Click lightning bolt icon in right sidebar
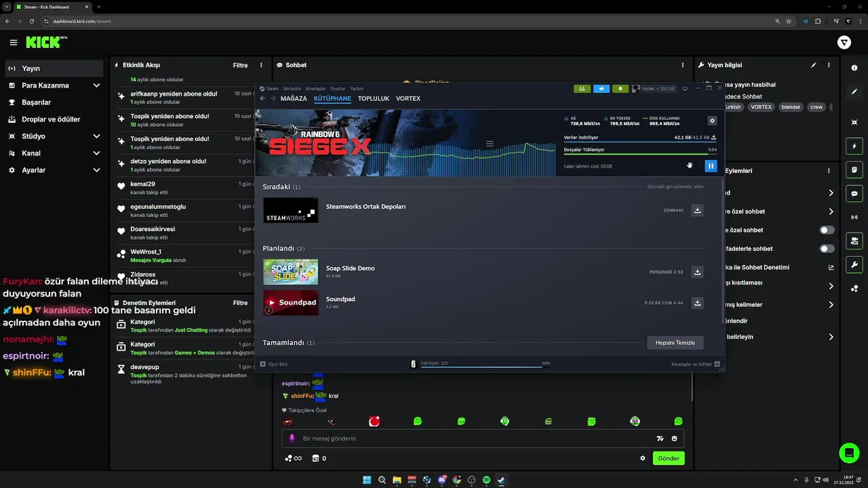Screen dimensions: 868x488 click(x=854, y=146)
